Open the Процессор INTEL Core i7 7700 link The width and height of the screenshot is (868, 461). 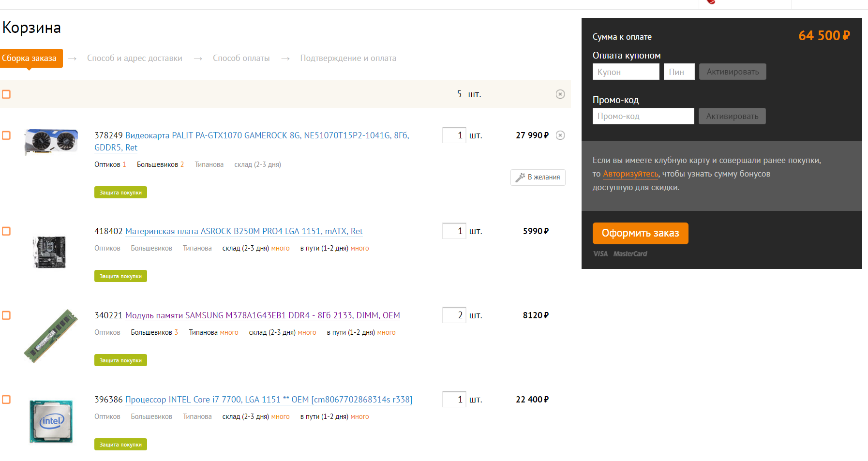269,400
